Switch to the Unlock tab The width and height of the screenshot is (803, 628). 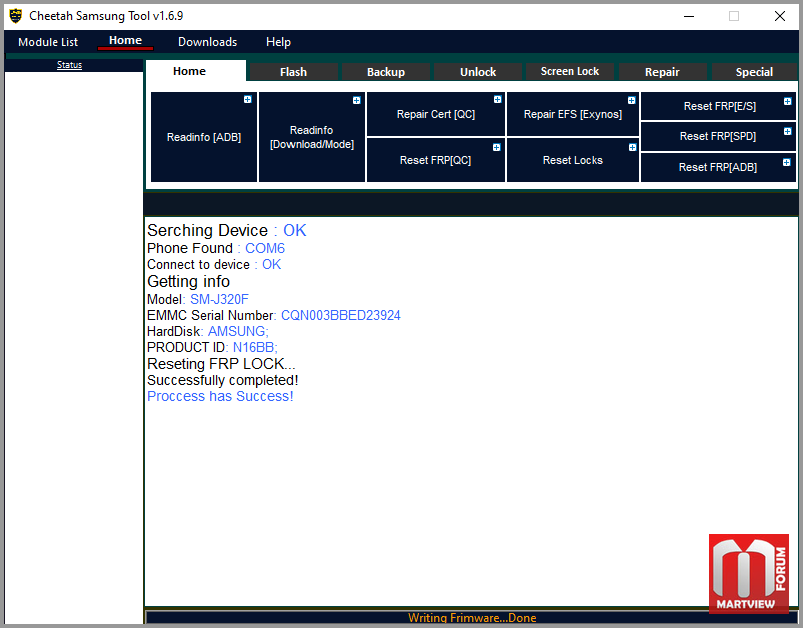coord(477,72)
